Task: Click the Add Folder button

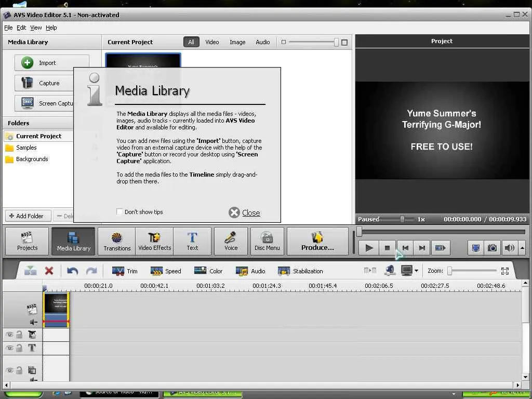Action: (x=27, y=216)
